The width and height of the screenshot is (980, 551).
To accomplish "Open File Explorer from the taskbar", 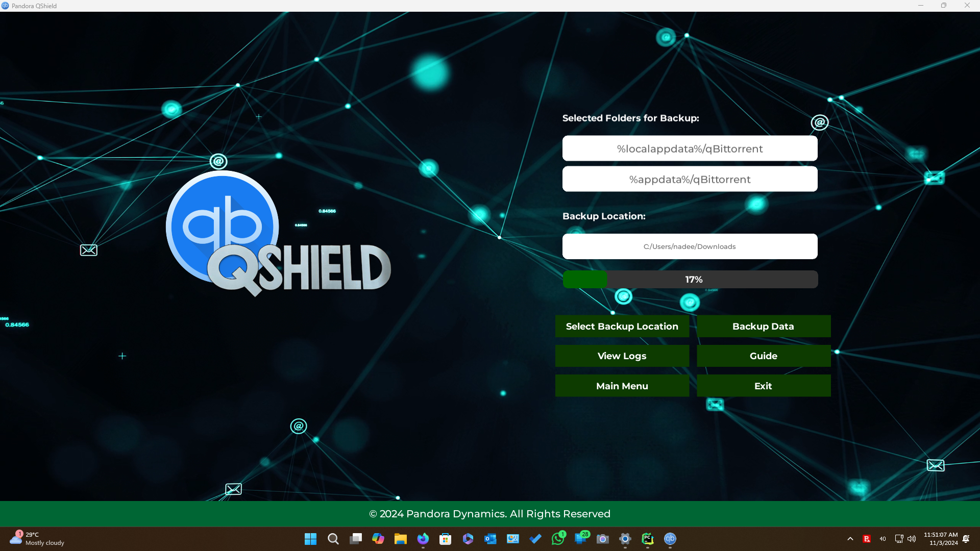I will (400, 539).
